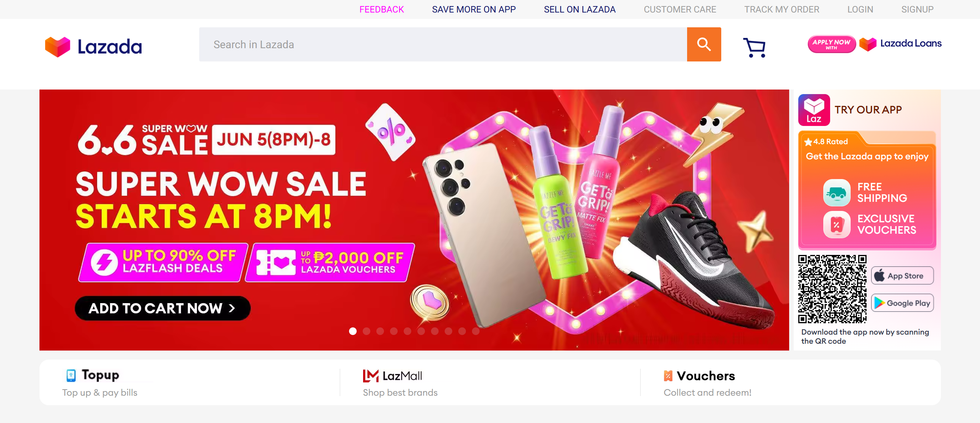Image resolution: width=980 pixels, height=423 pixels.
Task: Click the Google Play download button
Action: [902, 303]
